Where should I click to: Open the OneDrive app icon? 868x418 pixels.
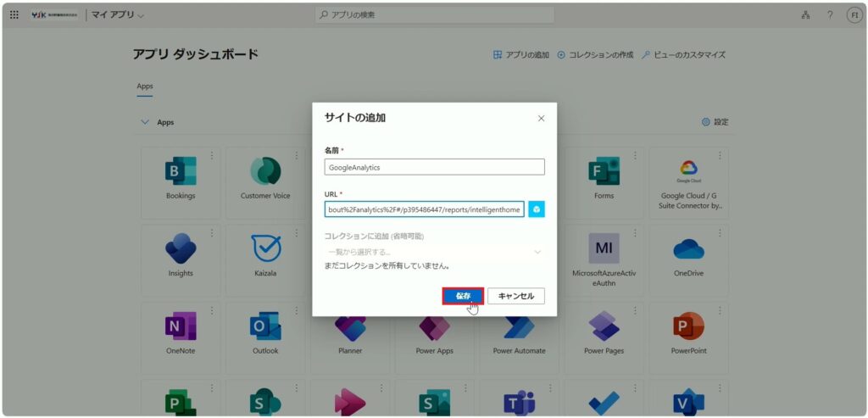(688, 248)
